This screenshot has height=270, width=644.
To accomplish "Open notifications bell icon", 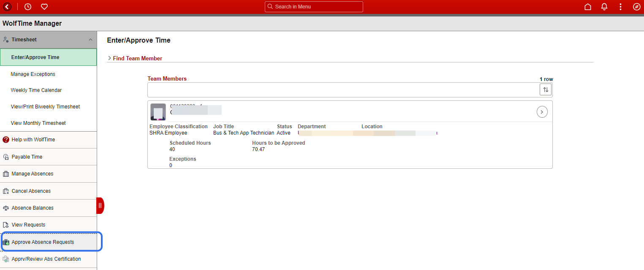I will (604, 7).
